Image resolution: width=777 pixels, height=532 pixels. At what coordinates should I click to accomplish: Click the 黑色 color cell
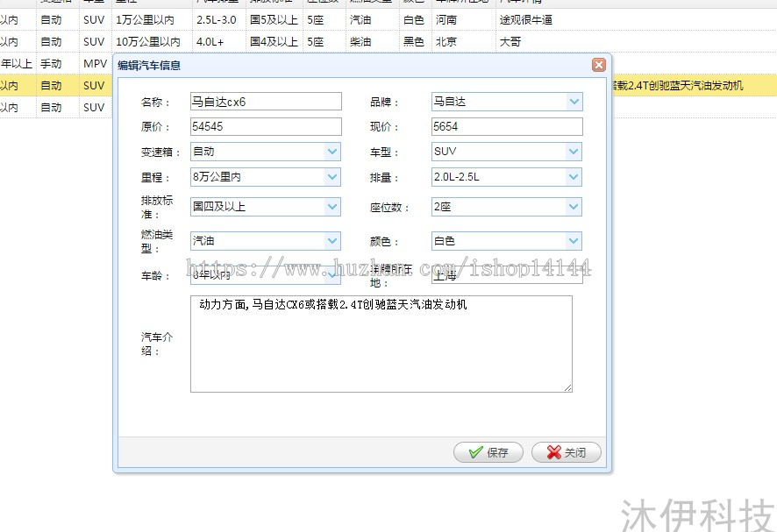414,41
